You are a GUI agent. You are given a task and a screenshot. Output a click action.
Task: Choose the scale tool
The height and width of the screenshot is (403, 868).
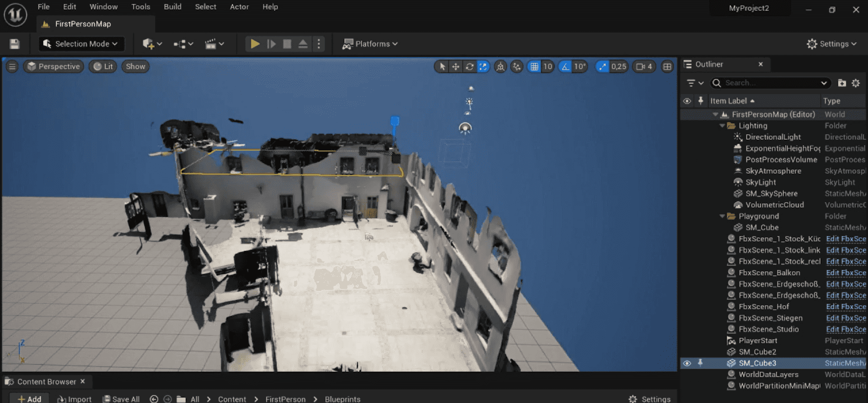coord(483,66)
